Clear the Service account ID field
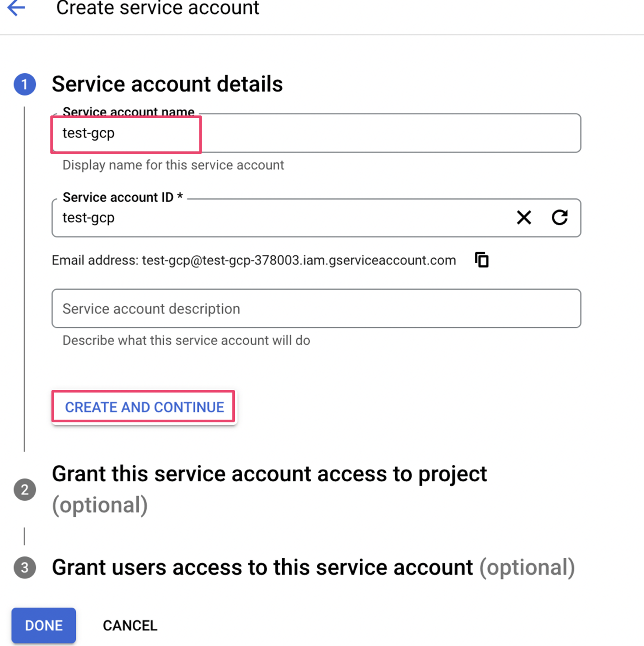This screenshot has width=644, height=646. click(524, 217)
